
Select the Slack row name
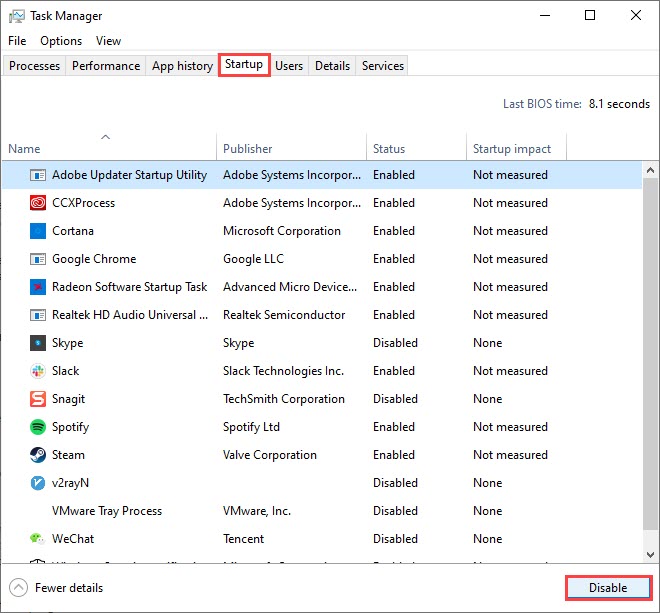coord(65,371)
